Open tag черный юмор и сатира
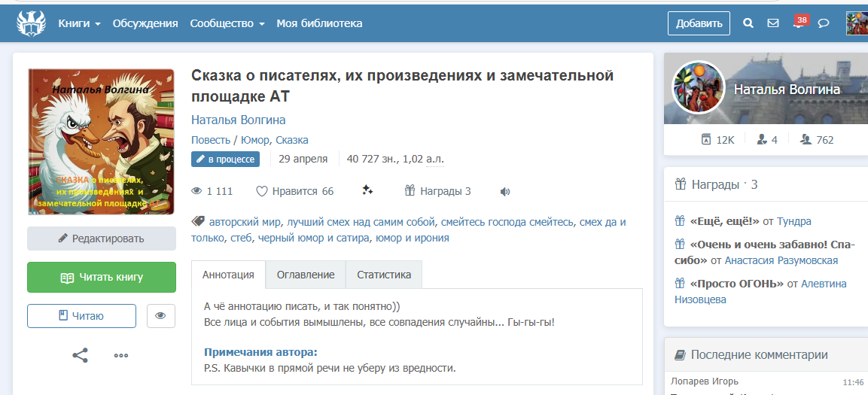This screenshot has width=868, height=395. click(x=312, y=238)
